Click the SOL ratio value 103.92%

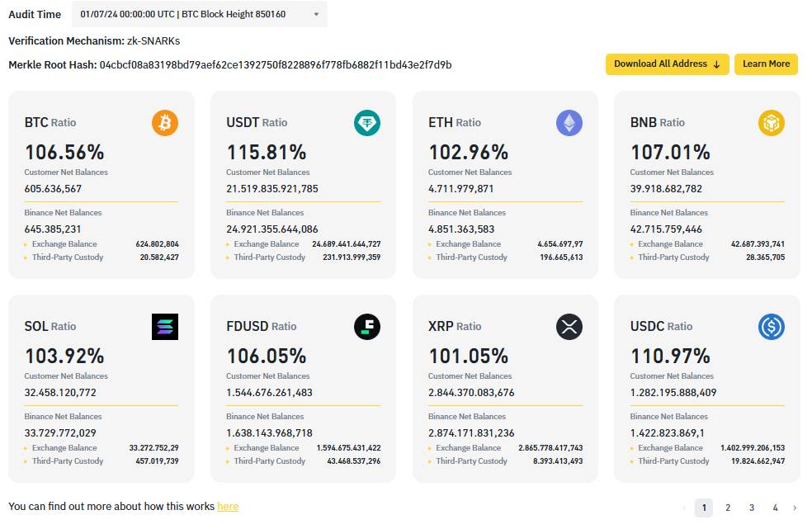click(x=64, y=356)
